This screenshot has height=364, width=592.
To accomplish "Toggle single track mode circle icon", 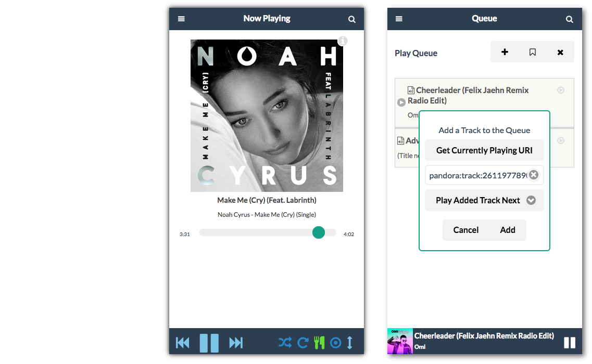I will pyautogui.click(x=336, y=343).
